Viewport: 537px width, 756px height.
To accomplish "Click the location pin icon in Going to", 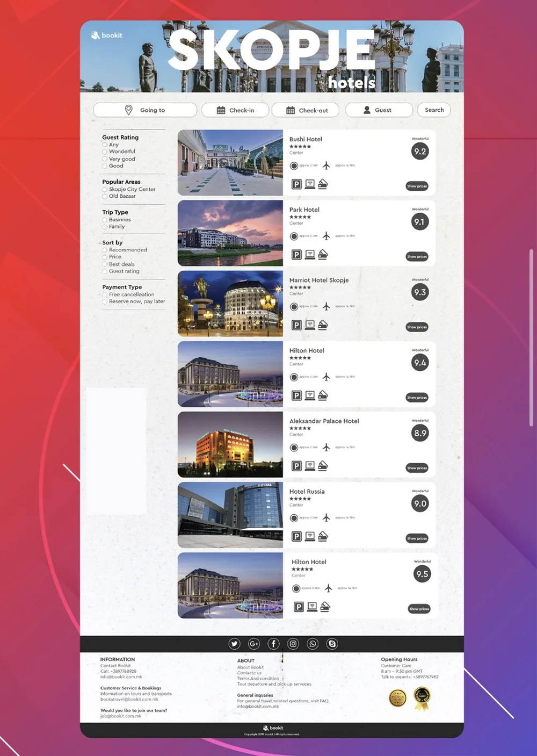I will [x=128, y=110].
